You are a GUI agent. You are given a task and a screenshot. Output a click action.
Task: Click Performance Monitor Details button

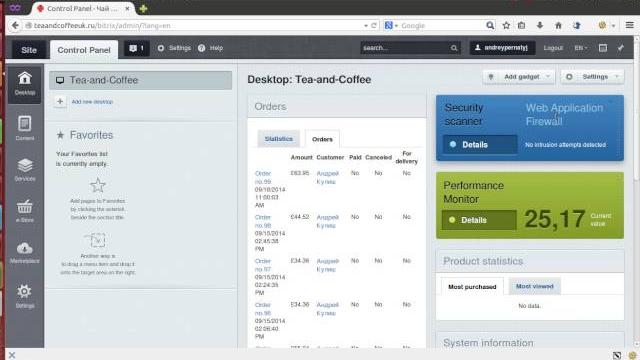(479, 220)
